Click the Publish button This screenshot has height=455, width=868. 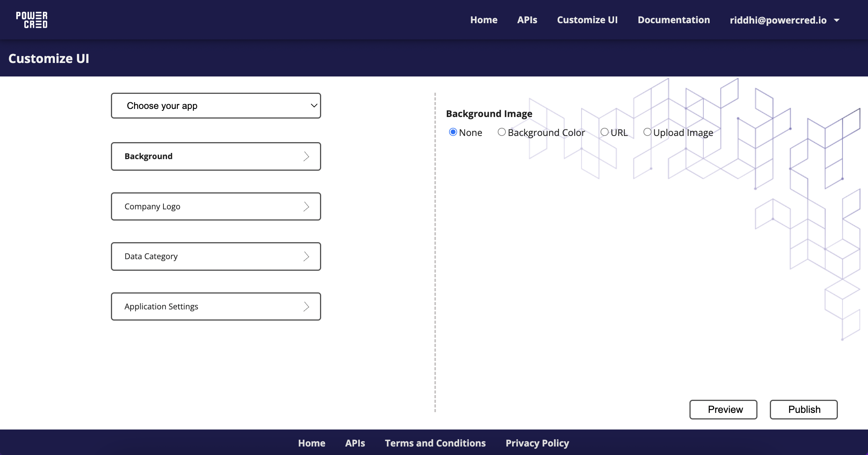[x=803, y=409]
